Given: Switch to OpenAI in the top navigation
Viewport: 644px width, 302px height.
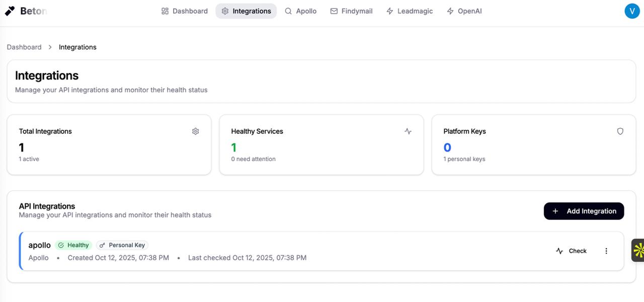Looking at the screenshot, I should point(464,11).
